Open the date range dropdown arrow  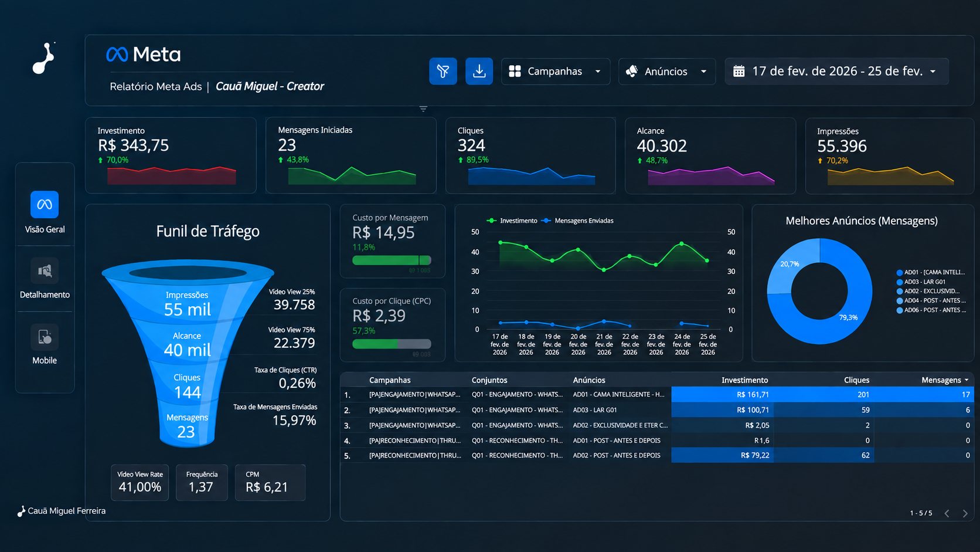coord(933,72)
